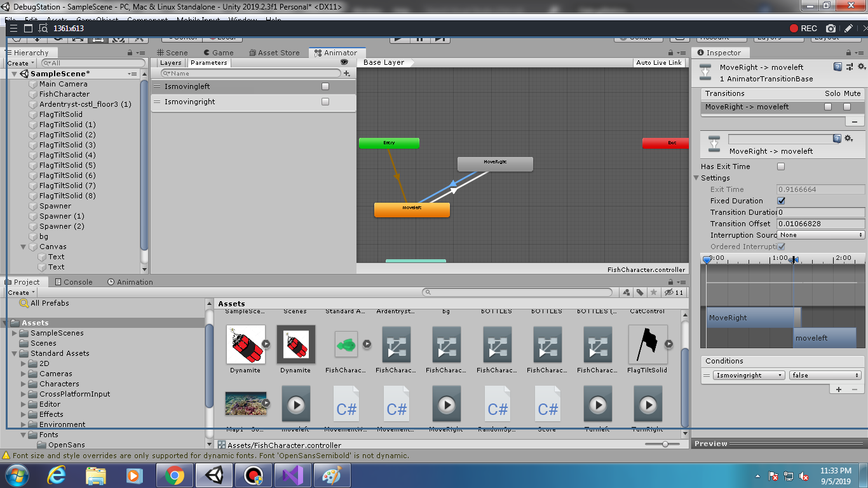The width and height of the screenshot is (868, 488).
Task: Collapse the Standard Assets folder arrow
Action: [15, 353]
